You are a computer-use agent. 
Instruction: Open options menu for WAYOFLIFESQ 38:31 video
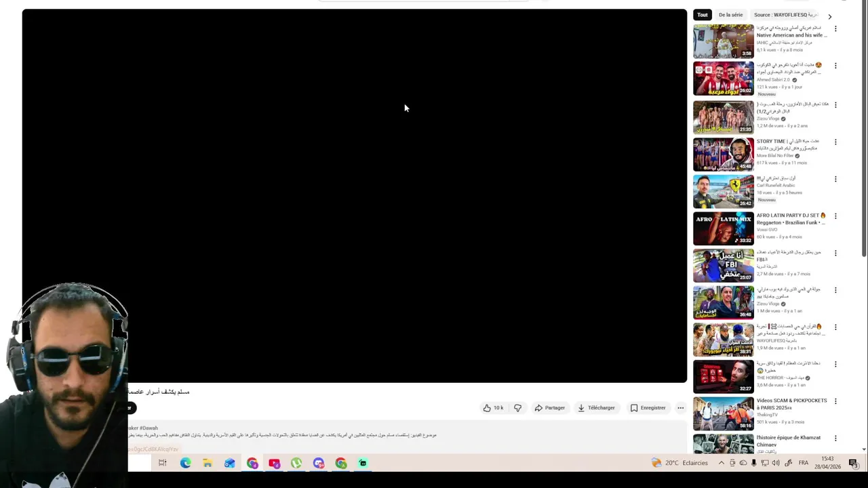(x=835, y=327)
